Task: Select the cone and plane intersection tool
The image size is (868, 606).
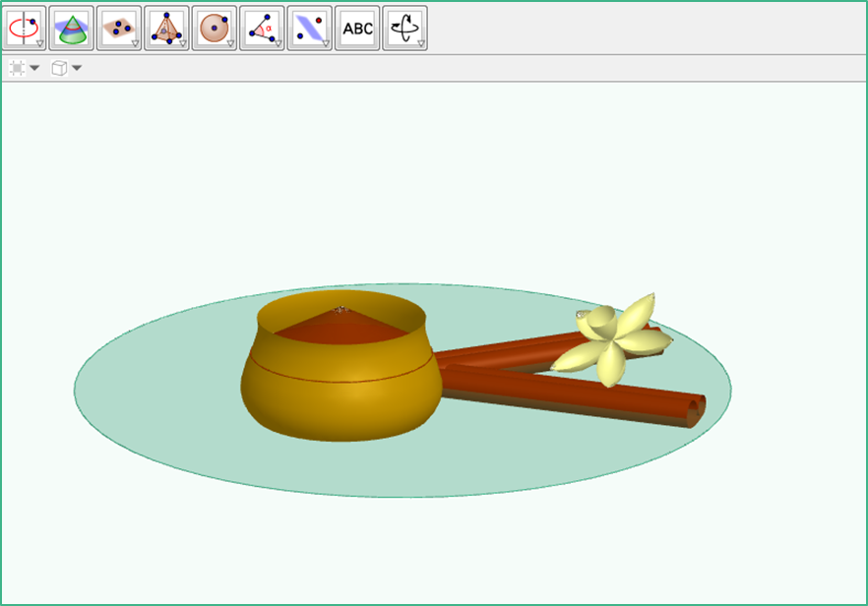Action: [72, 29]
